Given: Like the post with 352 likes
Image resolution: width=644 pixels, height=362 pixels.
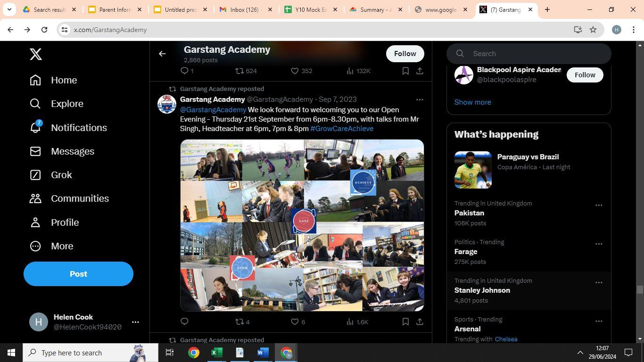Looking at the screenshot, I should coord(301,71).
